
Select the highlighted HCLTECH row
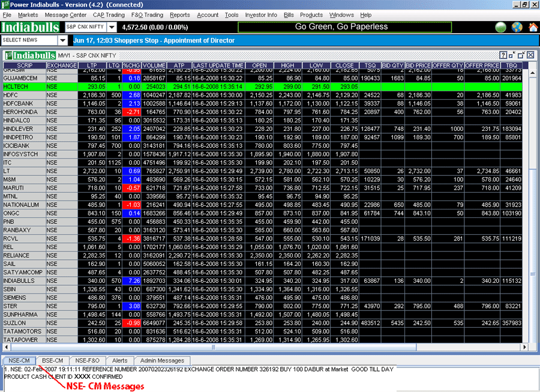pyautogui.click(x=262, y=87)
